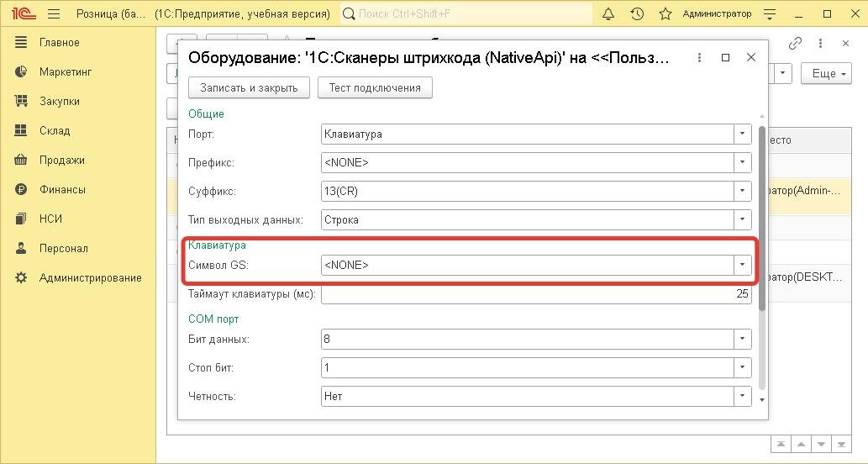Click the Маркетинг pie chart icon
The image size is (868, 464).
click(x=21, y=71)
